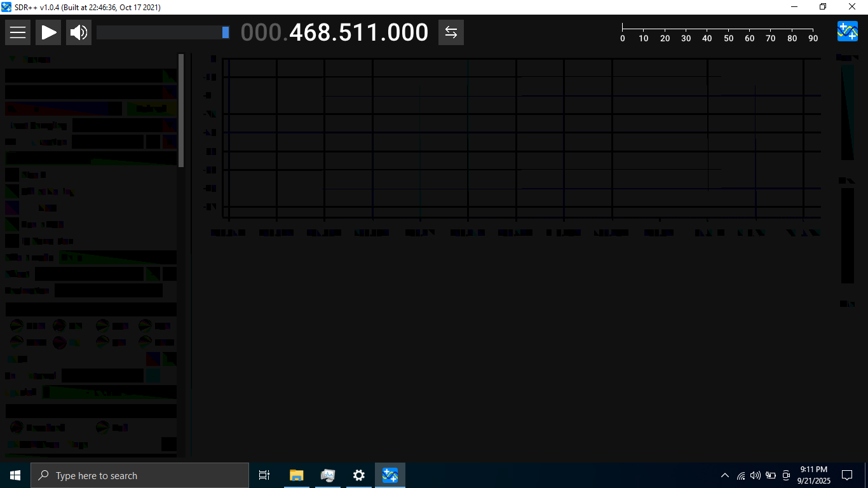Click the white trailing 000 frequency digits
868x488 pixels.
(405, 32)
